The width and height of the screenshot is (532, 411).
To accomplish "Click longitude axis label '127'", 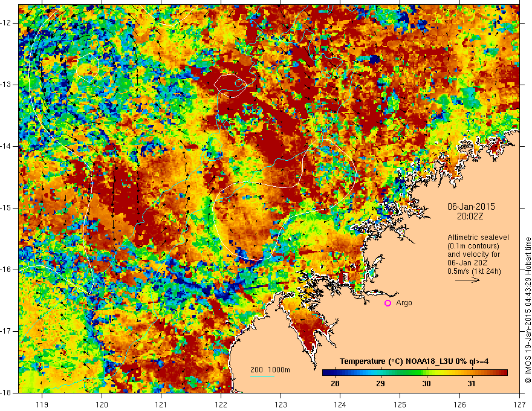I will [519, 404].
